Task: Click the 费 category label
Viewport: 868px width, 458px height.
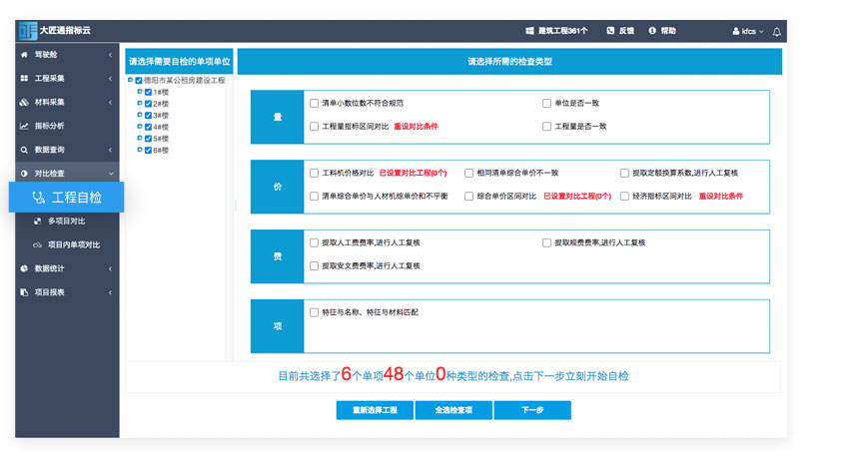Action: [x=278, y=256]
